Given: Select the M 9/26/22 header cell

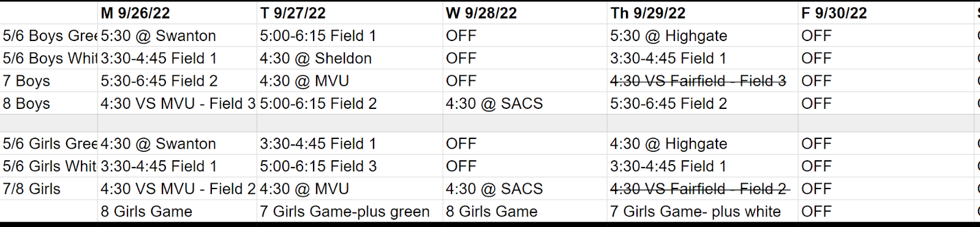Looking at the screenshot, I should (x=177, y=13).
